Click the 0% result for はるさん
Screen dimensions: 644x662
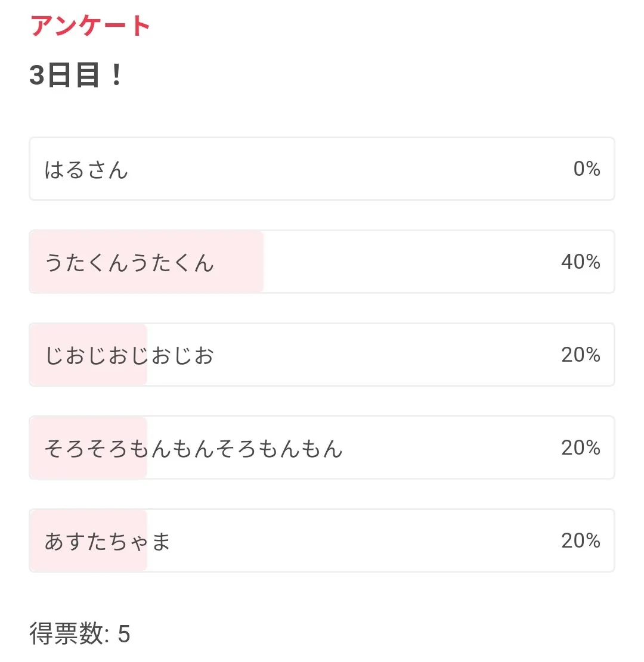[587, 169]
